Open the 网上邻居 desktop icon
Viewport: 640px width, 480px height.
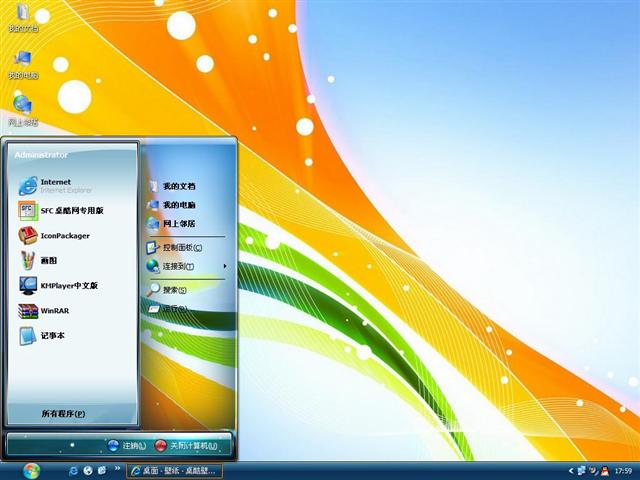tap(23, 111)
